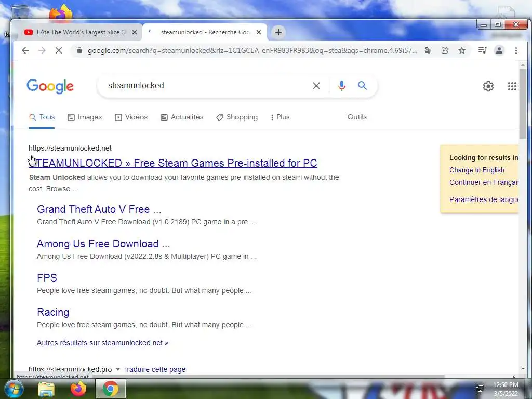Click the share page icon in the address bar
The image size is (532, 399).
[445, 50]
